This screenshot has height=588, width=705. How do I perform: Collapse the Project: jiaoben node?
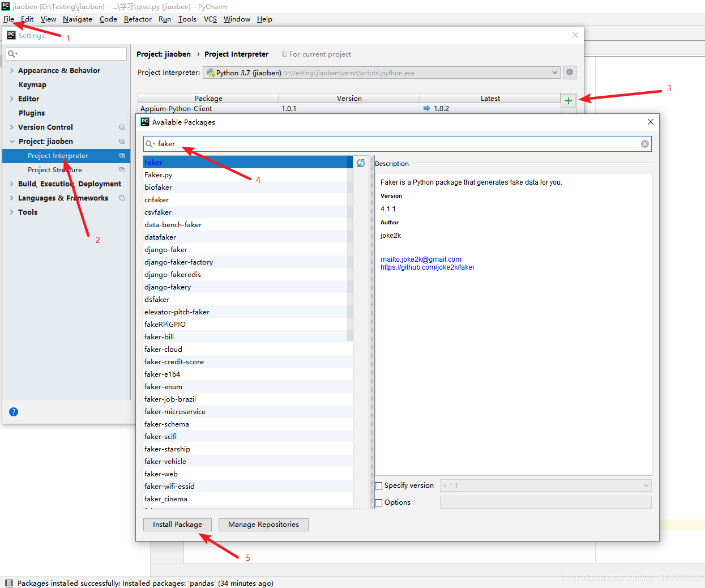coord(12,142)
